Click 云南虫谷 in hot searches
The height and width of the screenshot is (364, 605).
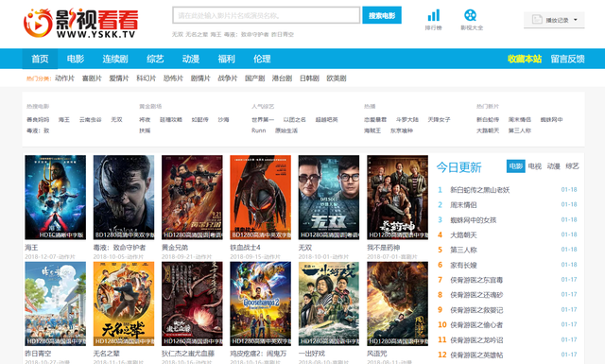coord(91,120)
